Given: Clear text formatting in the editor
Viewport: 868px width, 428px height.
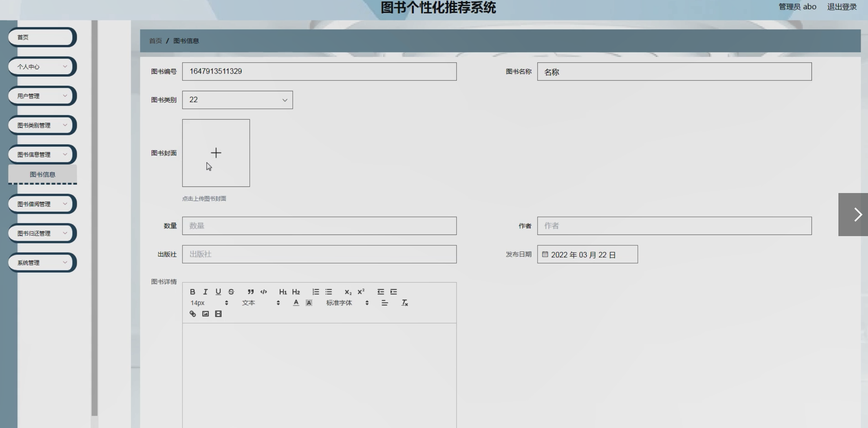Looking at the screenshot, I should click(405, 303).
